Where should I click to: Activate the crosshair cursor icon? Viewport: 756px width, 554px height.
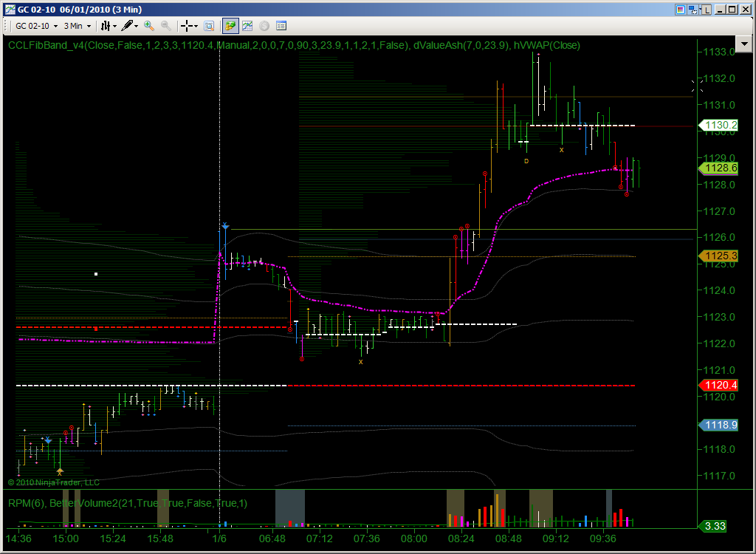coord(187,26)
